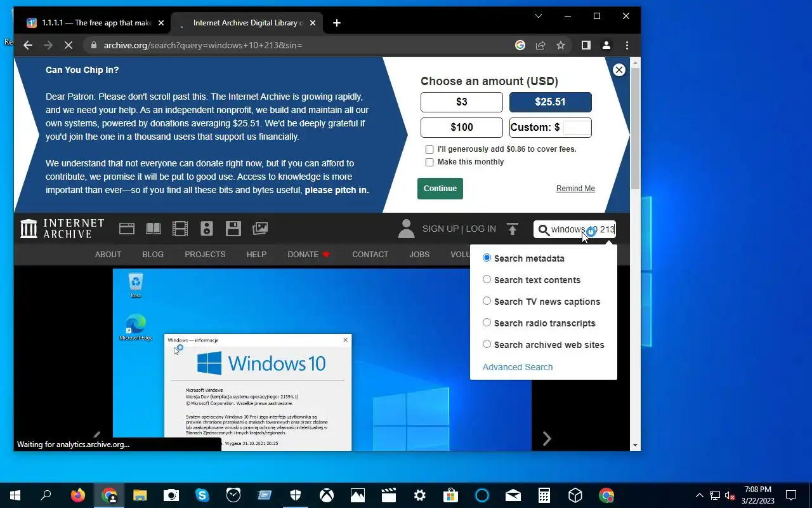812x508 pixels.
Task: Advance carousel with the right arrow
Action: coord(547,438)
